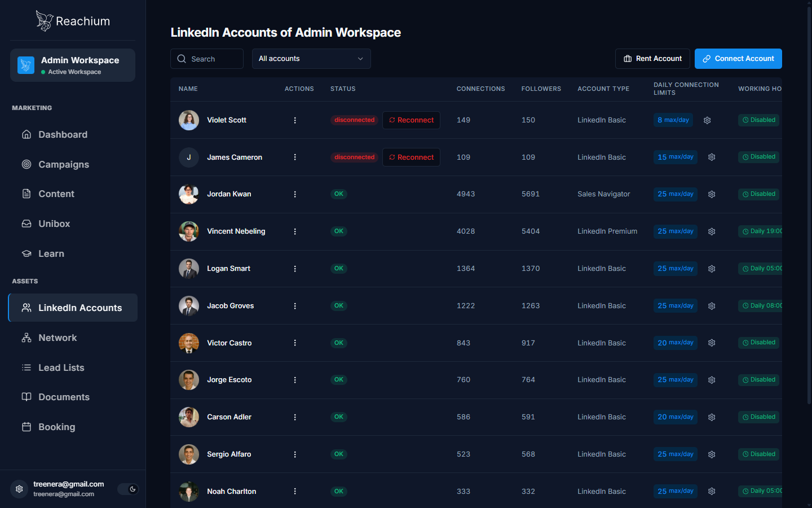
Task: Open actions menu for Noah Charlton
Action: [x=295, y=491]
